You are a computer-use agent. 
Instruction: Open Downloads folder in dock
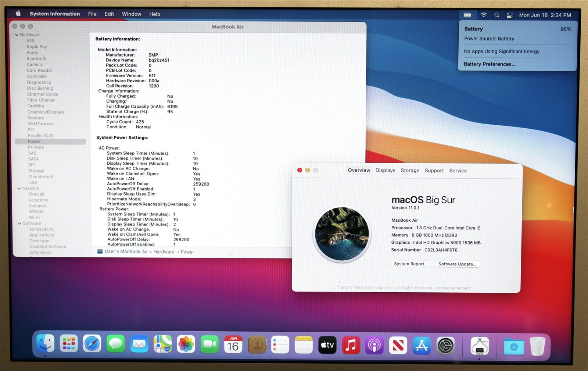(514, 346)
